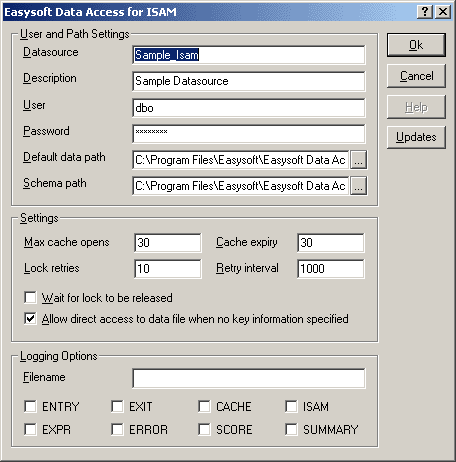Turn on ERROR logging
The width and height of the screenshot is (456, 462).
coord(117,429)
